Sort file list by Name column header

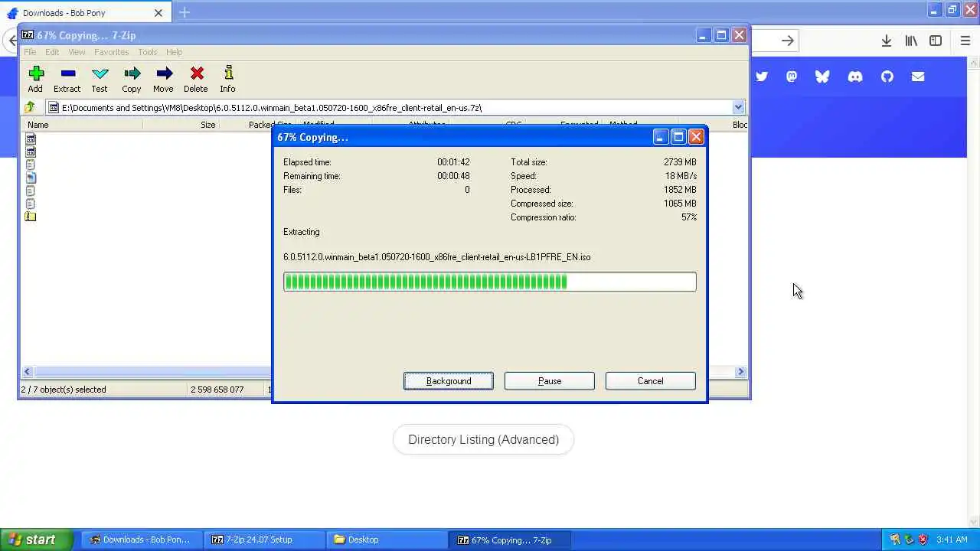pyautogui.click(x=82, y=125)
